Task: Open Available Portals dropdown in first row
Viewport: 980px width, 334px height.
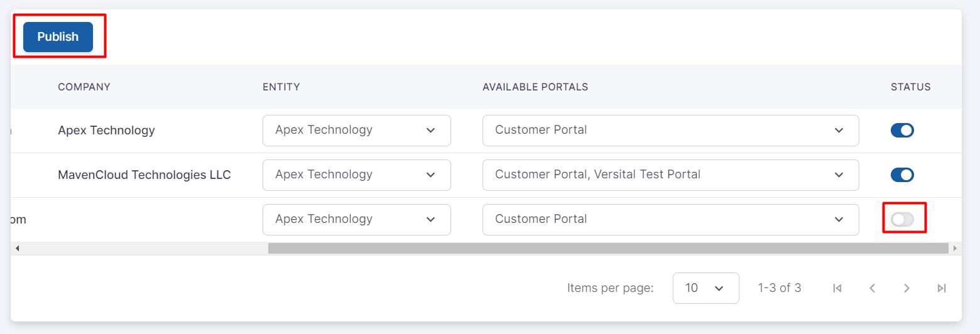Action: [x=670, y=131]
